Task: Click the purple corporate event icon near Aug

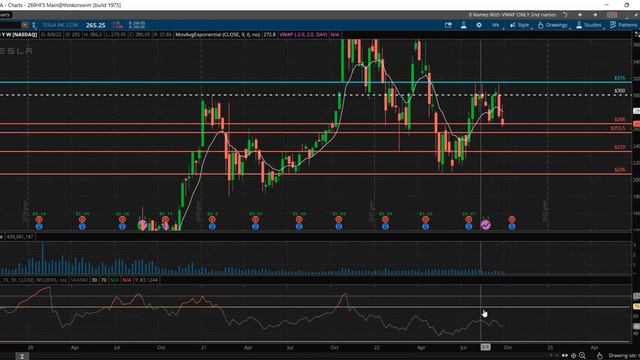Action: [x=486, y=225]
